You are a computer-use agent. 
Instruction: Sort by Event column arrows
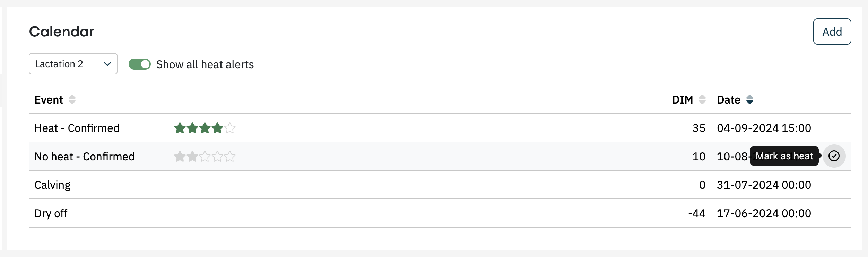tap(72, 100)
